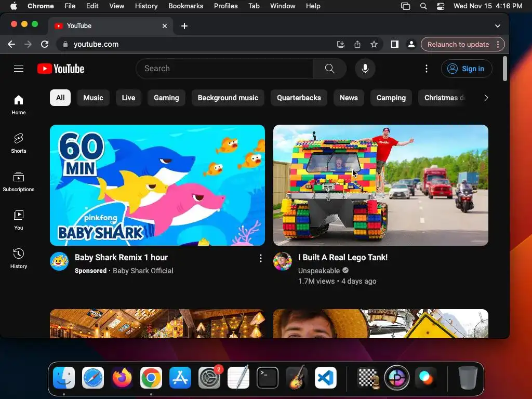Screen dimensions: 532x399
Task: Open Spotlight search in menu bar
Action: point(423,6)
